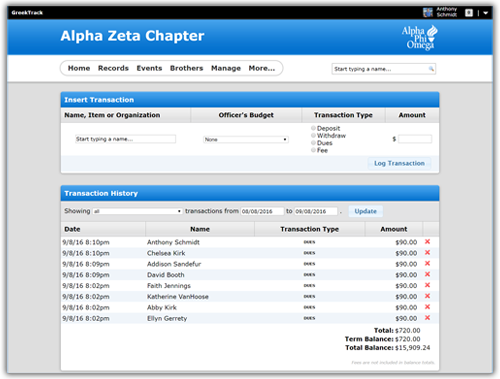
Task: Click the Update button
Action: (366, 211)
